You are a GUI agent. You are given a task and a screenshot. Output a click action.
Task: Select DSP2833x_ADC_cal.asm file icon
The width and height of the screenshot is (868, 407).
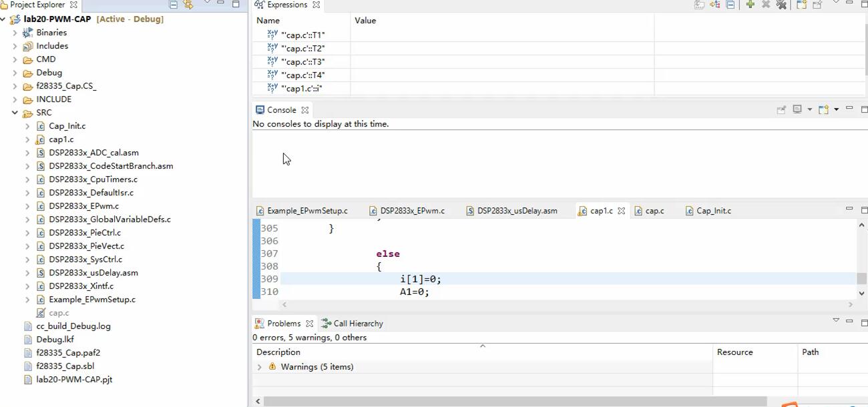coord(41,153)
